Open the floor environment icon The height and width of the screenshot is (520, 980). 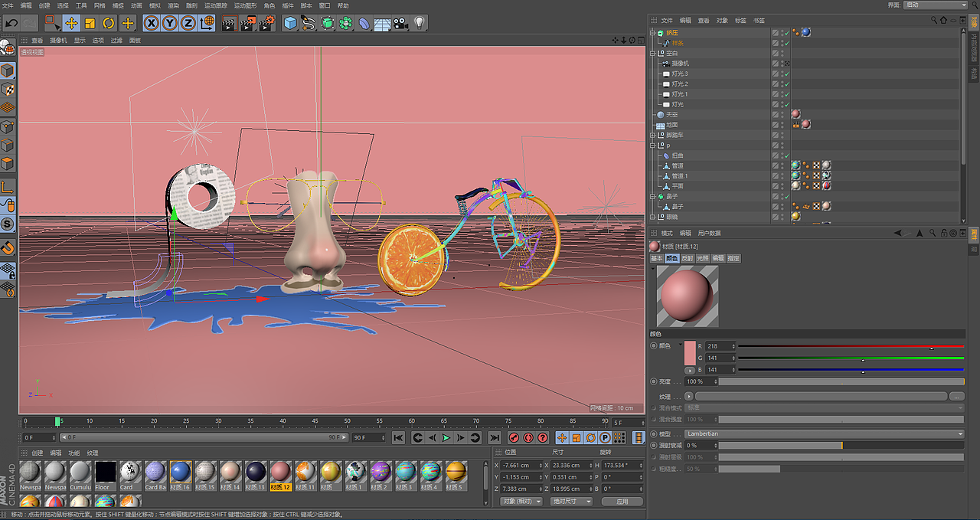383,23
